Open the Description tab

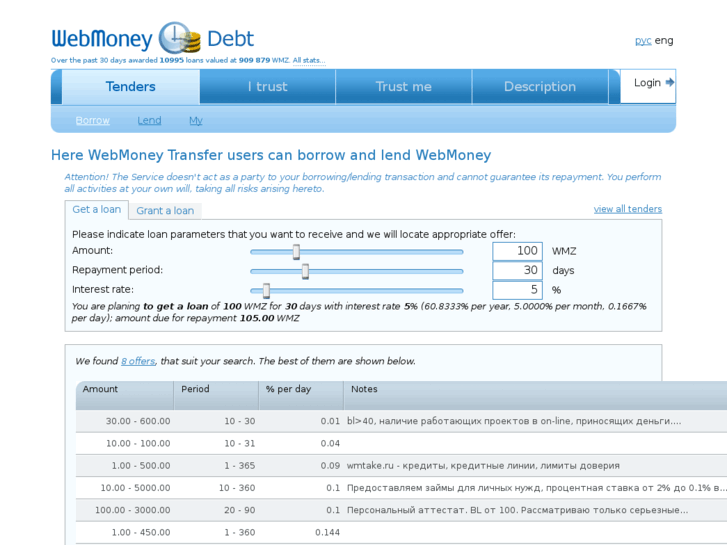point(540,87)
